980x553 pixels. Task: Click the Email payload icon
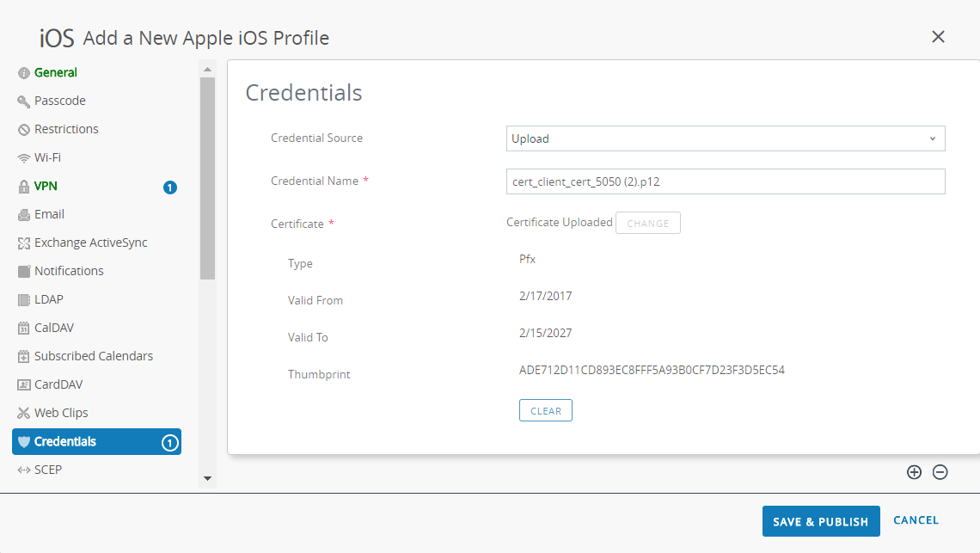pos(24,215)
